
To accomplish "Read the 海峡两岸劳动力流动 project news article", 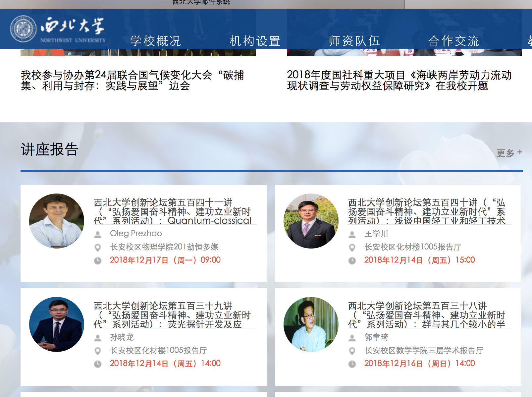I will pyautogui.click(x=399, y=81).
